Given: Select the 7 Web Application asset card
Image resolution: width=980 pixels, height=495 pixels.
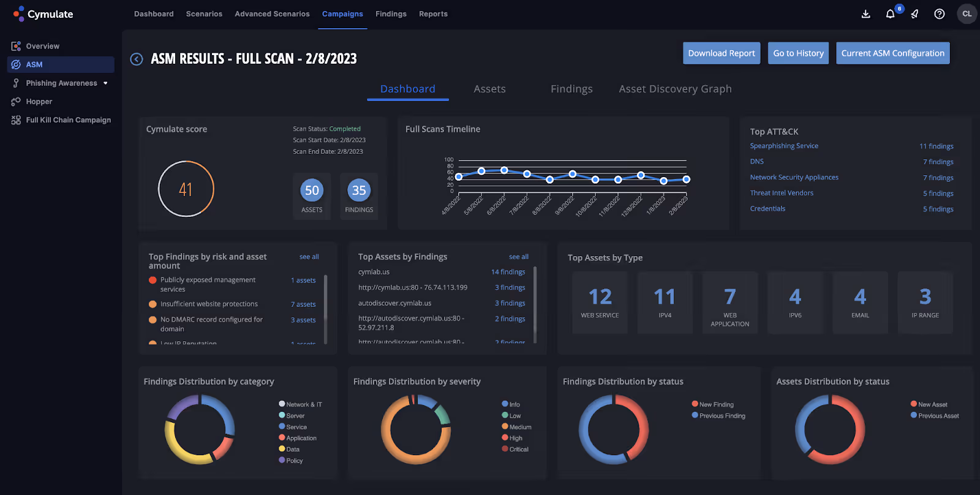Looking at the screenshot, I should click(730, 303).
